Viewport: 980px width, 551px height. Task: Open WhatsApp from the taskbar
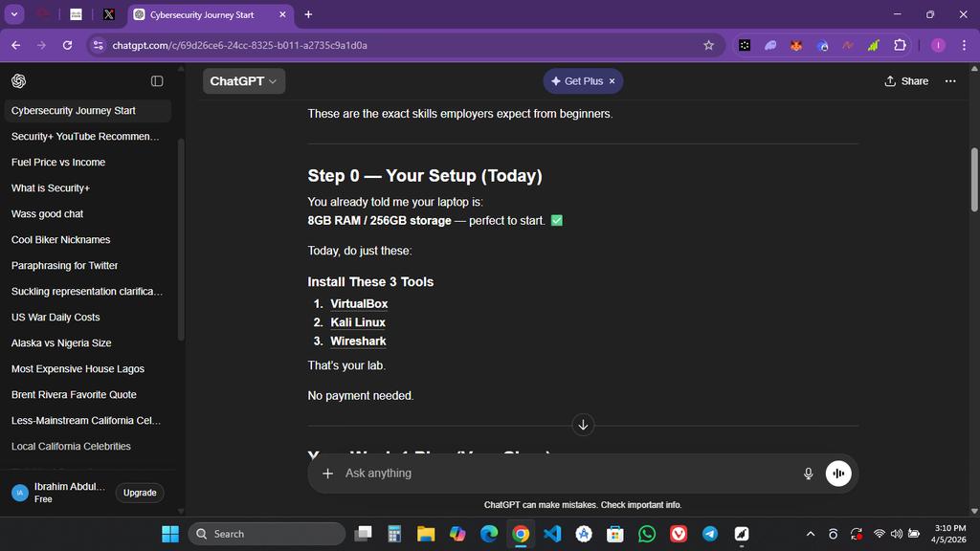click(647, 534)
